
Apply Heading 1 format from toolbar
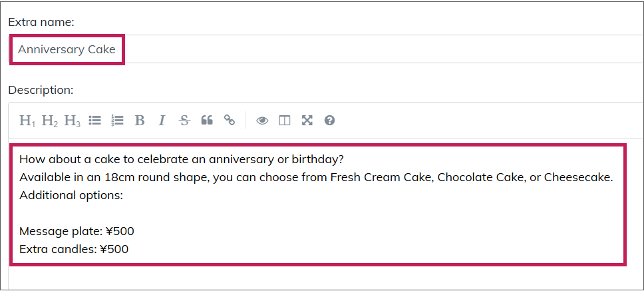[x=27, y=121]
